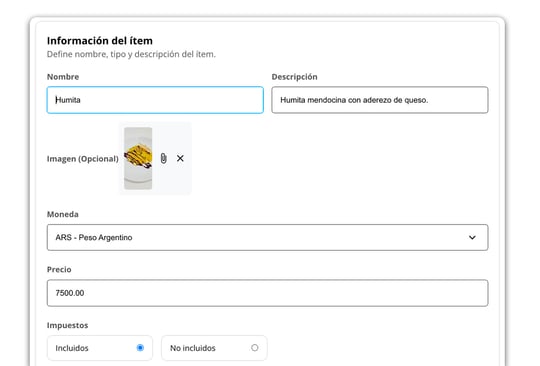Screen dimensions: 540x366
Task: Select the Incluidos radio button
Action: pyautogui.click(x=140, y=348)
